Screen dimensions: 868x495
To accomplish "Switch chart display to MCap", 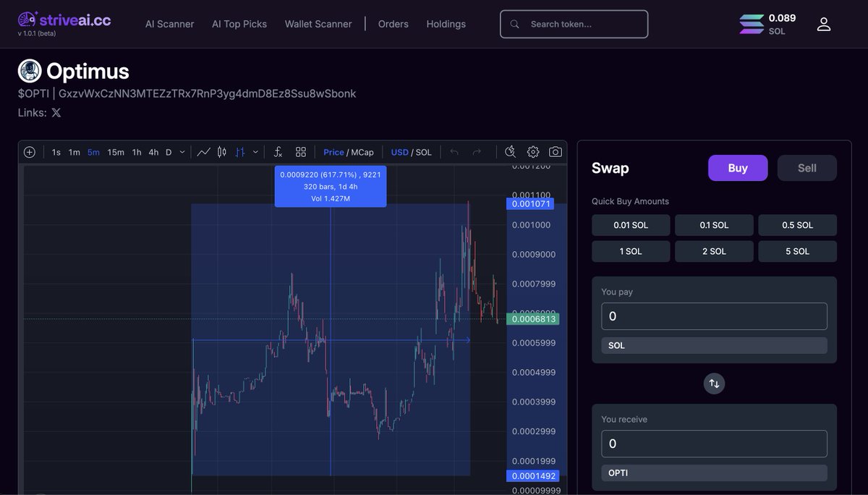I will tap(363, 152).
